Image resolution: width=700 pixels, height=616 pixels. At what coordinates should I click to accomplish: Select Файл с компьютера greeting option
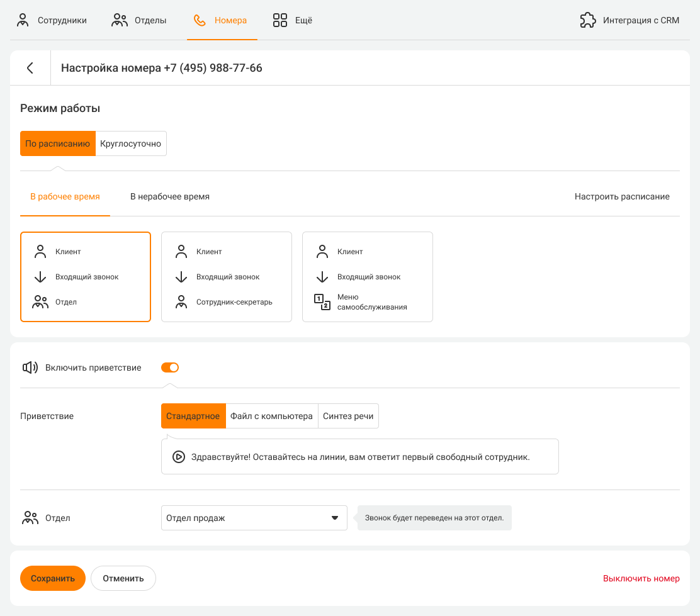coord(271,416)
